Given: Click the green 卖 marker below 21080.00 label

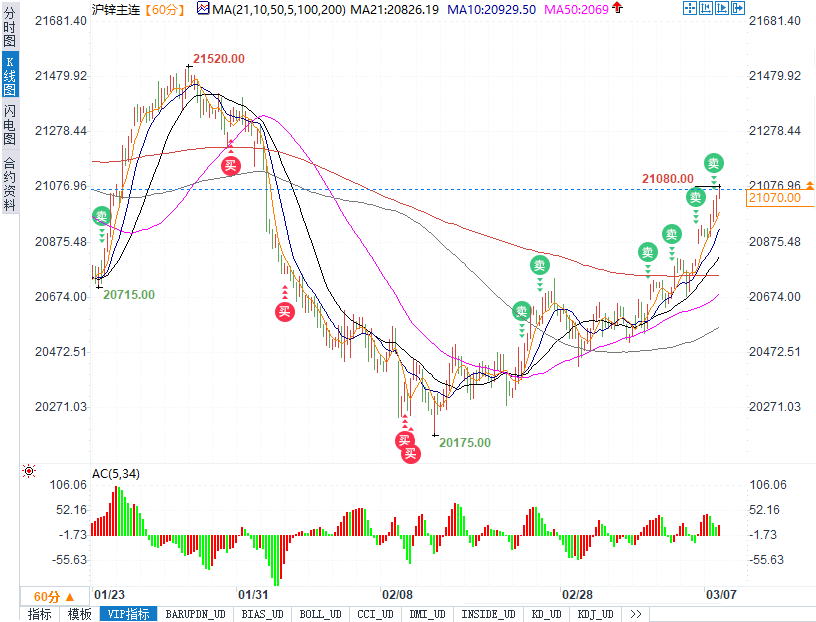Looking at the screenshot, I should (696, 197).
